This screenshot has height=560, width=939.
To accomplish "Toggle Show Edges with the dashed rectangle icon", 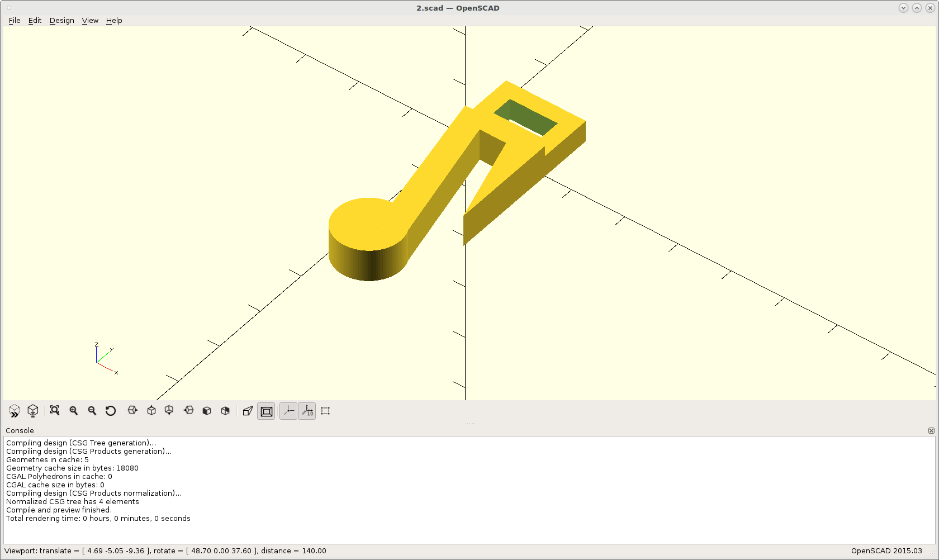I will pyautogui.click(x=325, y=411).
